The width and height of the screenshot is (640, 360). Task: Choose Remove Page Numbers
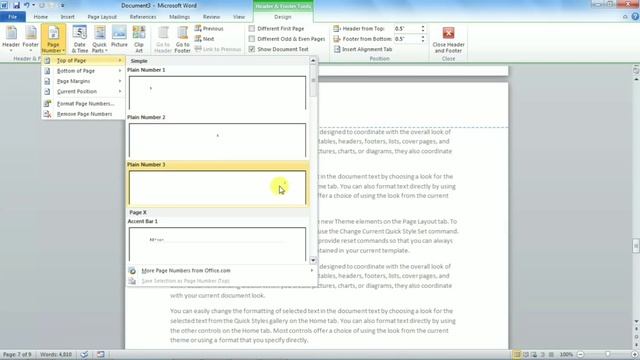tap(83, 114)
